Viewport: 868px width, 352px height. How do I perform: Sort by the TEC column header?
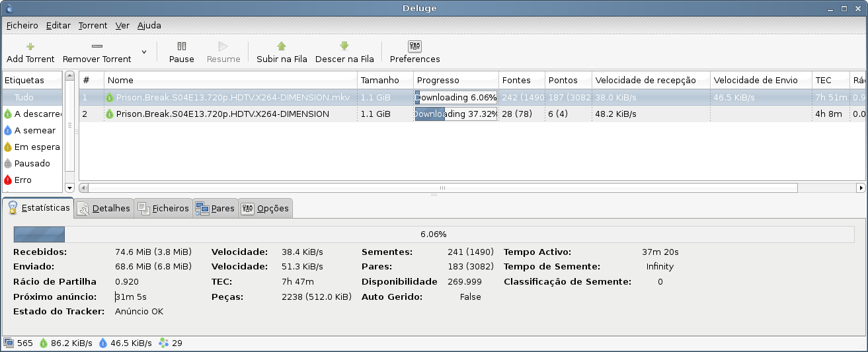click(831, 80)
